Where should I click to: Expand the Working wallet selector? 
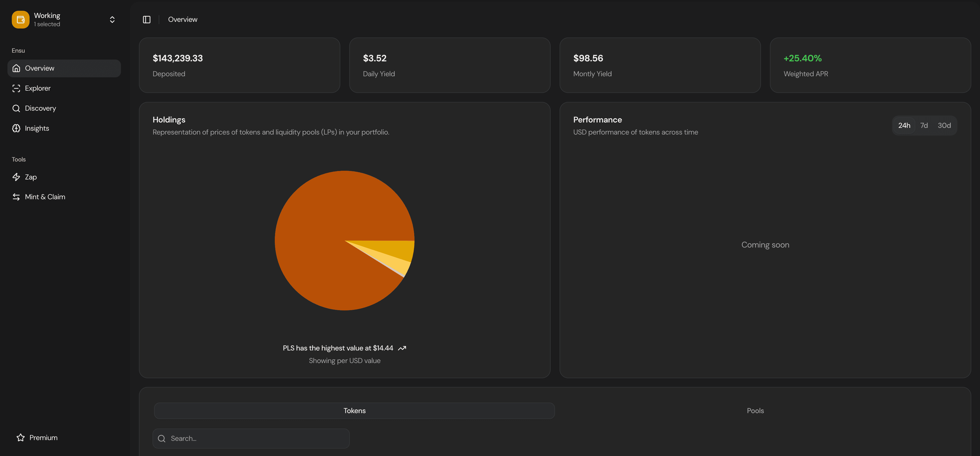tap(112, 19)
